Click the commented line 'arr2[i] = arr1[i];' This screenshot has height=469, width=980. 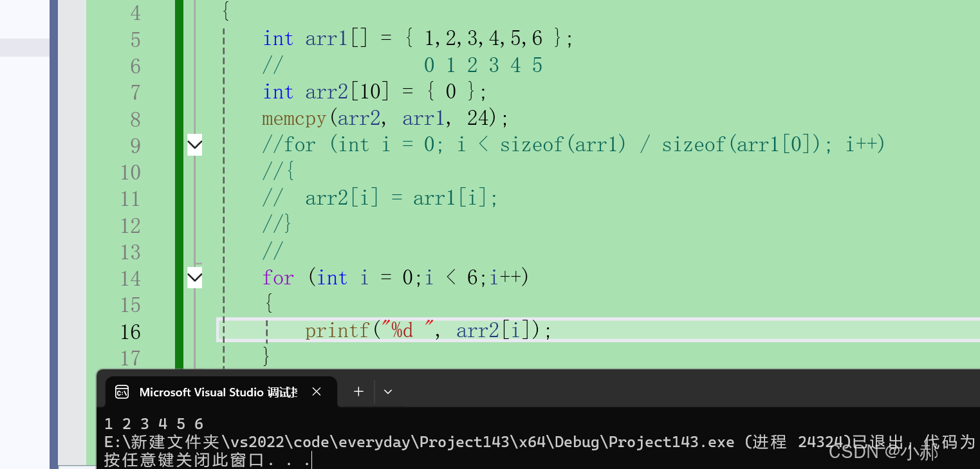[x=402, y=198]
